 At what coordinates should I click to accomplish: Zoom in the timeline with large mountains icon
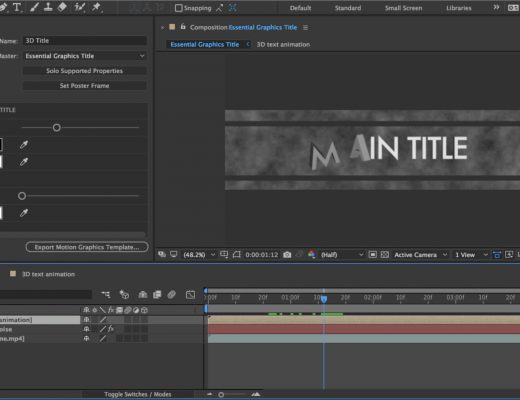256,394
